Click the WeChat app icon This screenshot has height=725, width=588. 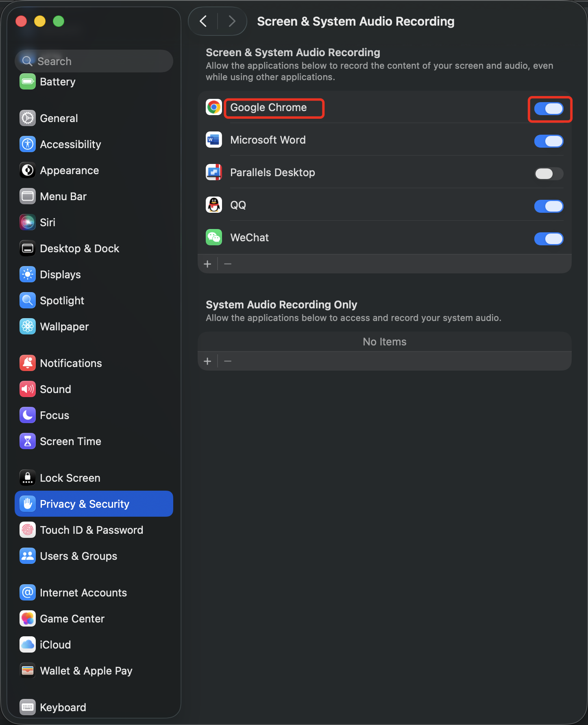coord(213,238)
